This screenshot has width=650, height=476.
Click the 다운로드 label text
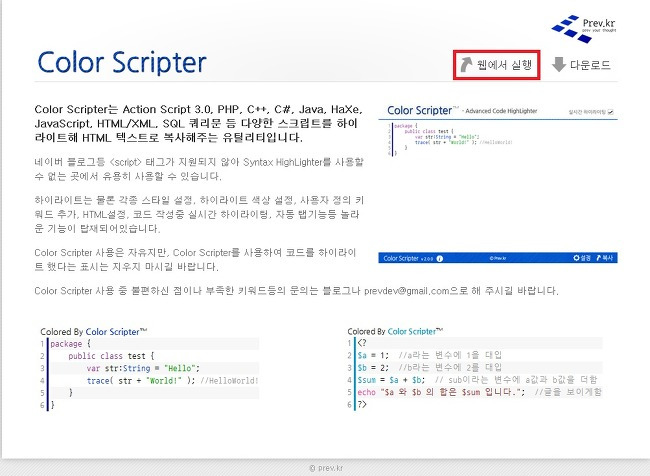pos(590,65)
